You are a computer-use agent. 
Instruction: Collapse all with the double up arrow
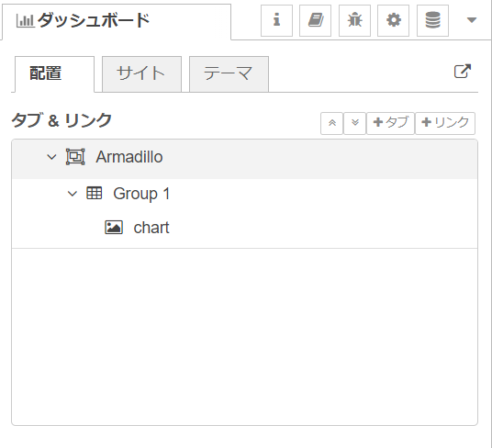coord(331,123)
